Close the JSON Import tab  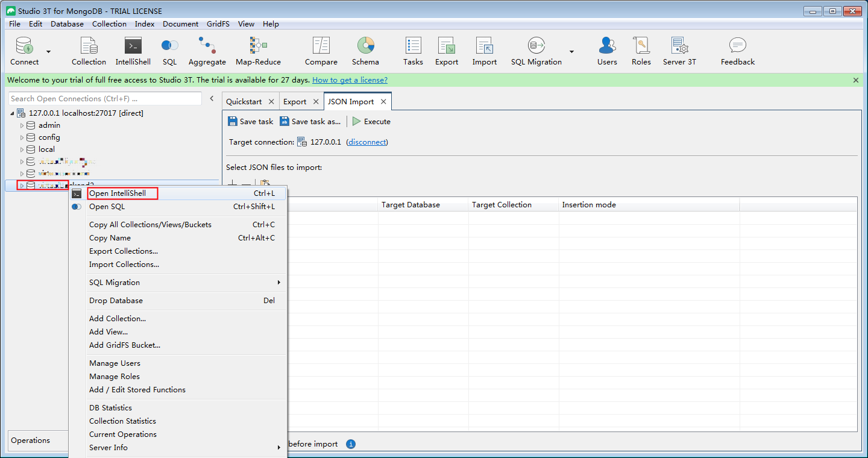tap(383, 102)
